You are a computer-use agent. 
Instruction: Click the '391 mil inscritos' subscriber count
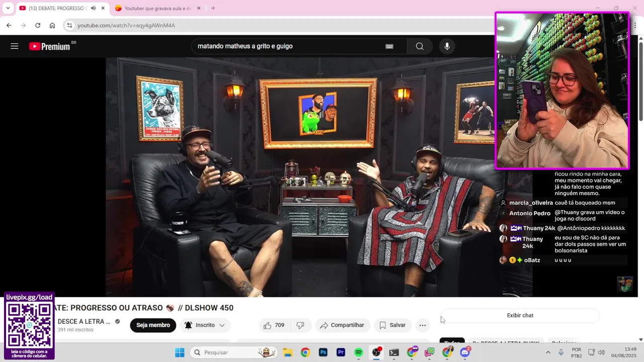[x=75, y=330]
